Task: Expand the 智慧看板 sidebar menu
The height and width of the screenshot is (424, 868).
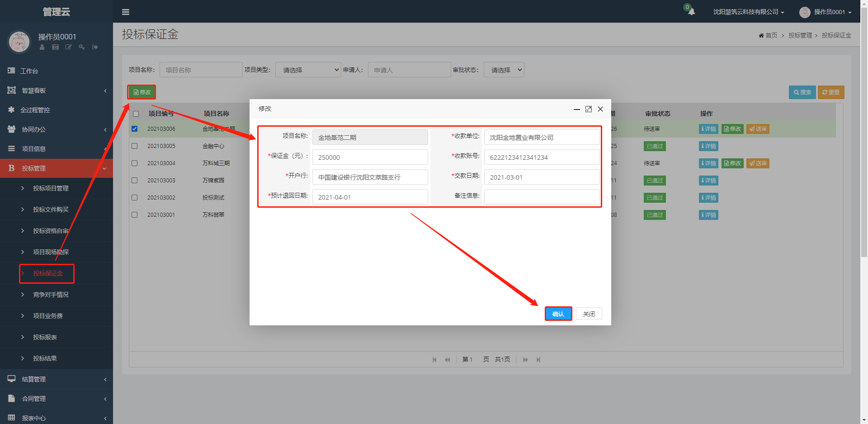Action: (x=57, y=91)
